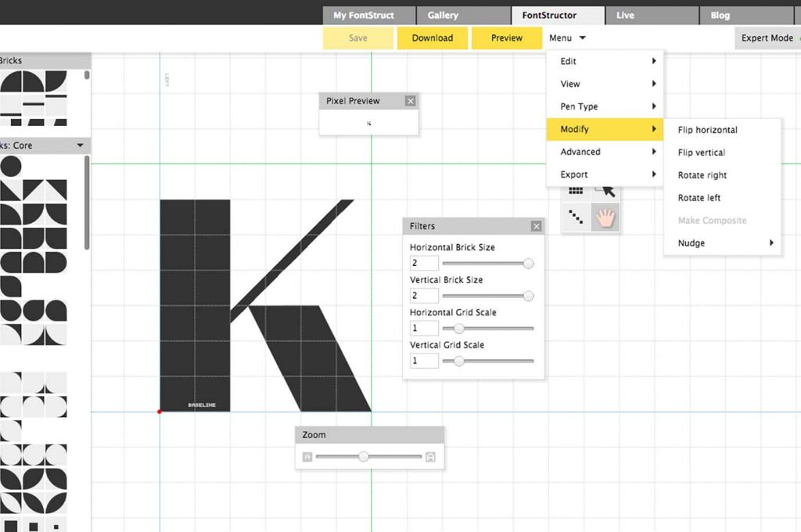The image size is (801, 532).
Task: Click the Preview button
Action: [x=505, y=38]
